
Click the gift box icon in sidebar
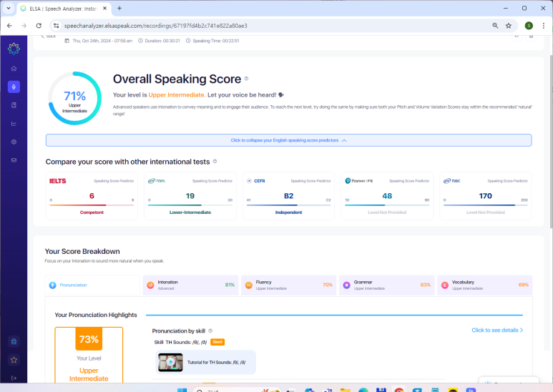[14, 341]
